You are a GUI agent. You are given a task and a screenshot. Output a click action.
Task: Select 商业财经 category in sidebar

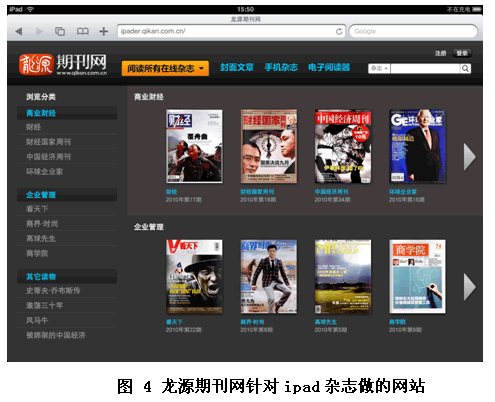(x=67, y=113)
